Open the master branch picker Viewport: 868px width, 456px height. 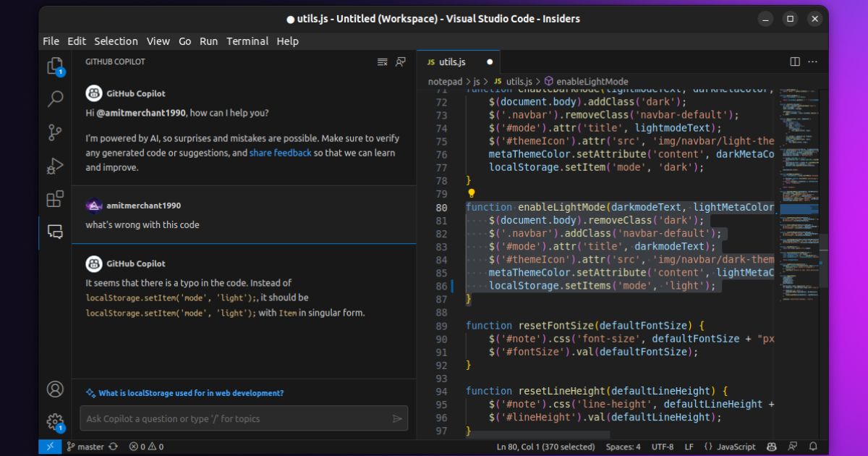pos(85,447)
